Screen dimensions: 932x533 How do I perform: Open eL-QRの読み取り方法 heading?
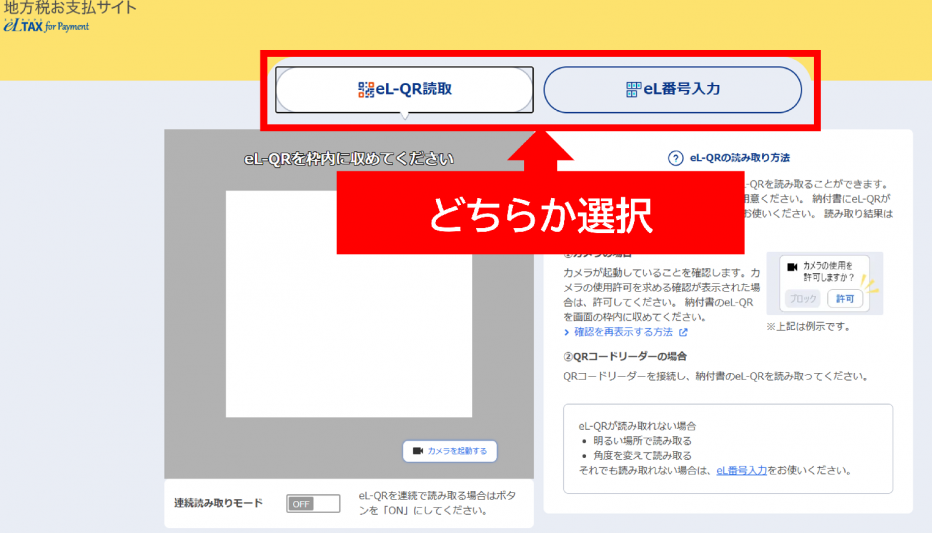(739, 158)
